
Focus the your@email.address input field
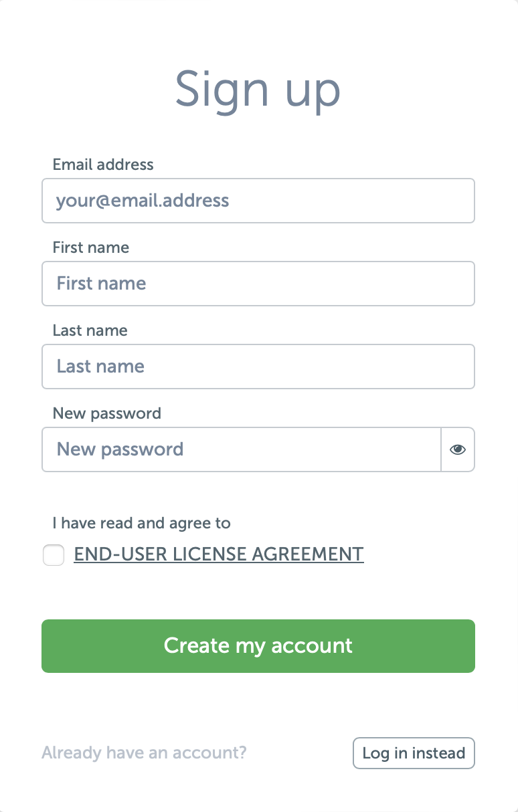[258, 201]
